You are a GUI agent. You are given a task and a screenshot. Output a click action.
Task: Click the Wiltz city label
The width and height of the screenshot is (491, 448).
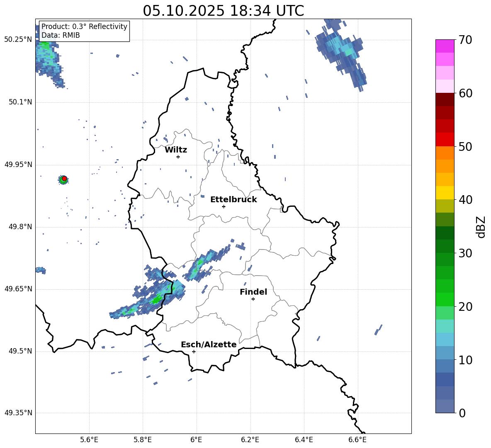176,150
